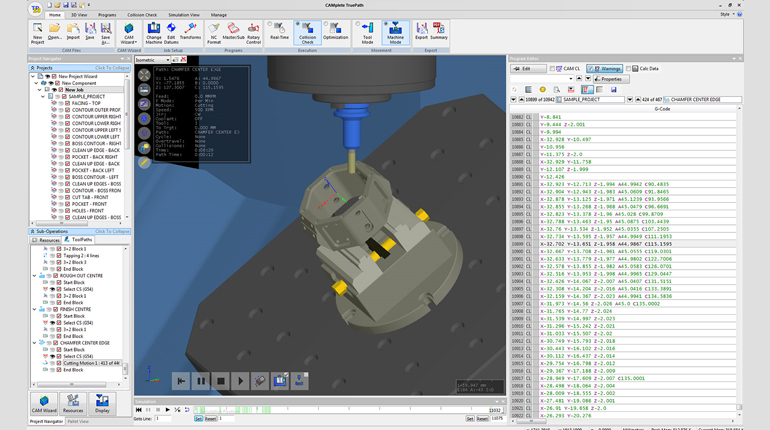The image size is (770, 430).
Task: Click the simulation timeline progress bar
Action: click(x=348, y=410)
